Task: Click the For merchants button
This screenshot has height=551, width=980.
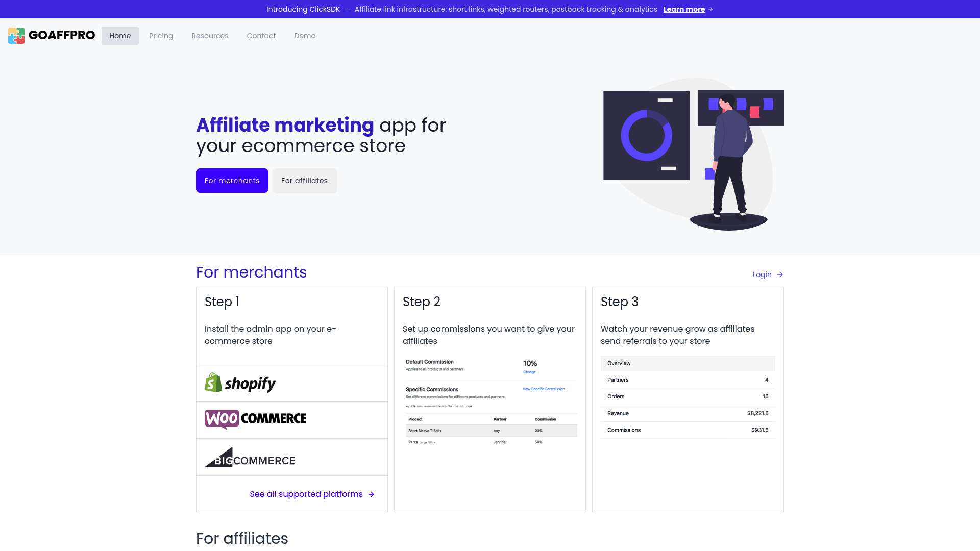Action: [232, 181]
